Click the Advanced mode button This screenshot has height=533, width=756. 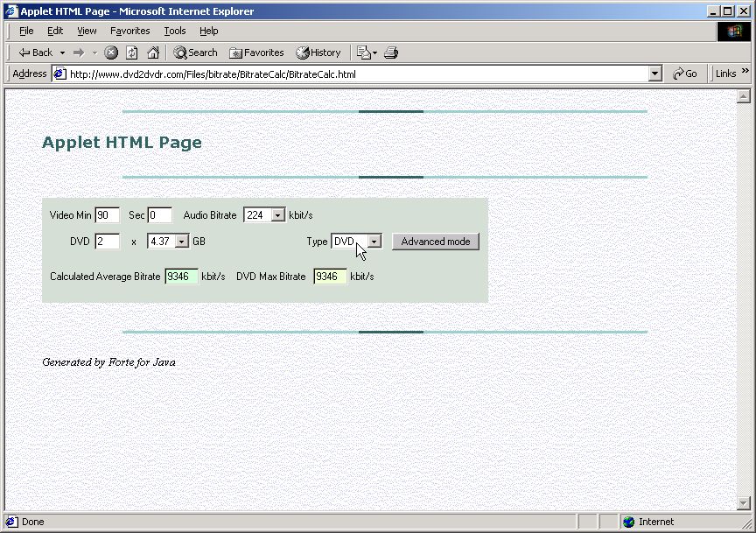pyautogui.click(x=436, y=242)
